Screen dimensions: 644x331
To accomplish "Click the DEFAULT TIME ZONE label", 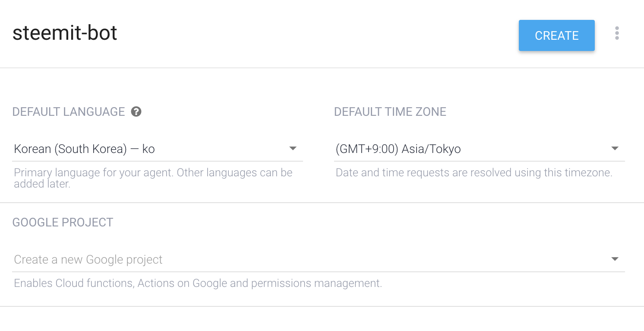I will (390, 112).
